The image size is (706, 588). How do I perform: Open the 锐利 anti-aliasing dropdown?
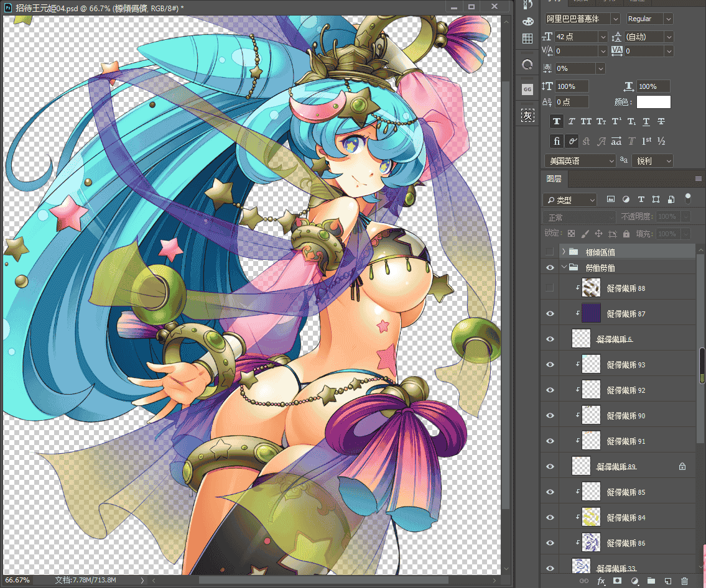click(653, 161)
